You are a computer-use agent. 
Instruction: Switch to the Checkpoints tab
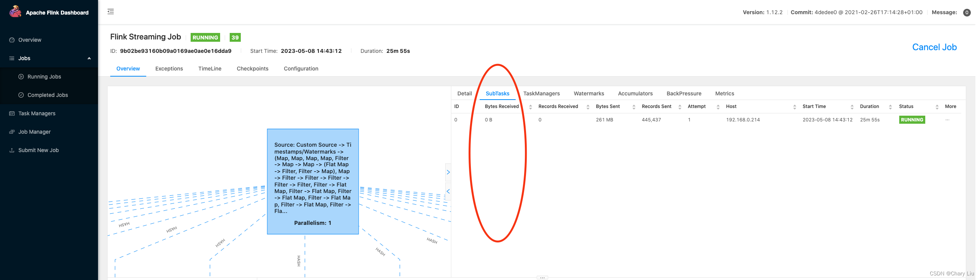click(253, 69)
